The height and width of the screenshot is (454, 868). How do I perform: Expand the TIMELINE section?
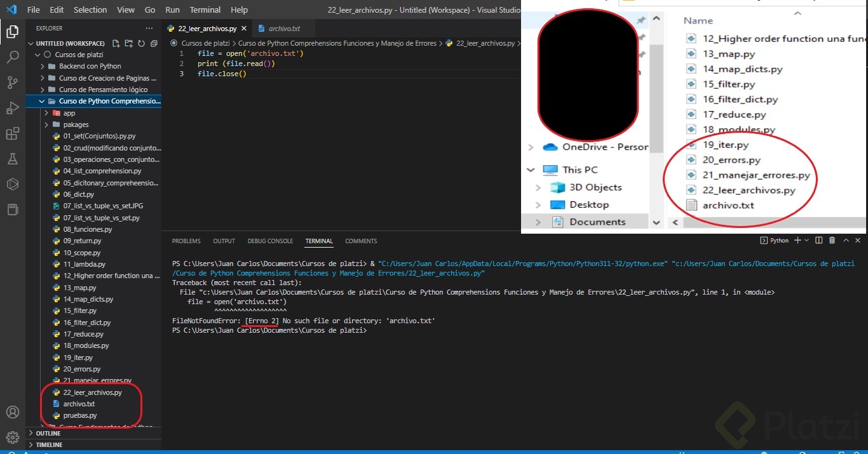(93, 444)
